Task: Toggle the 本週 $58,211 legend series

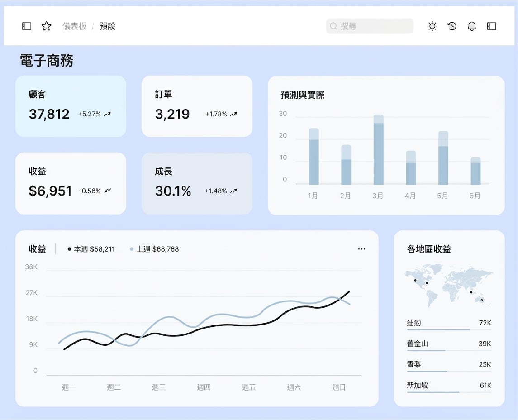Action: 91,249
